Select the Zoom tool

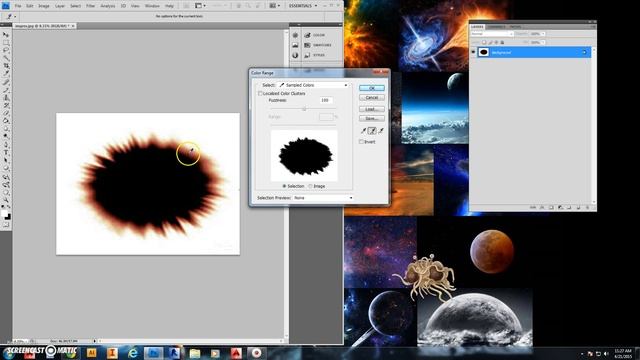tap(6, 200)
